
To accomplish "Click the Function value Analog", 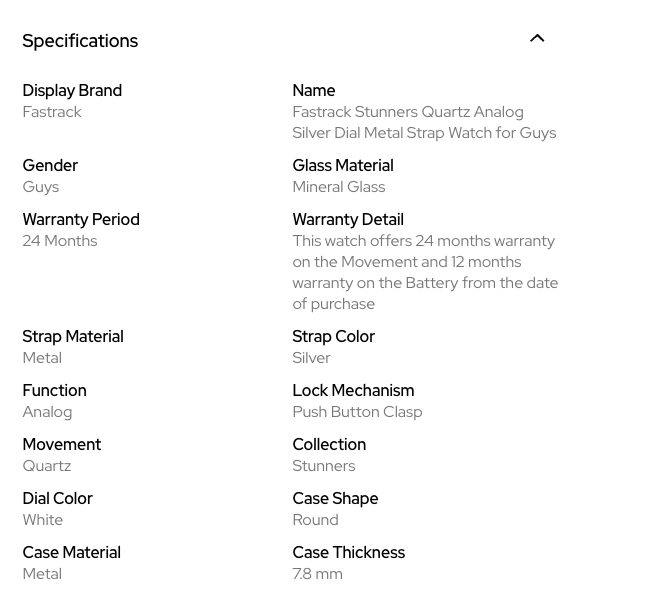I will tap(47, 412).
